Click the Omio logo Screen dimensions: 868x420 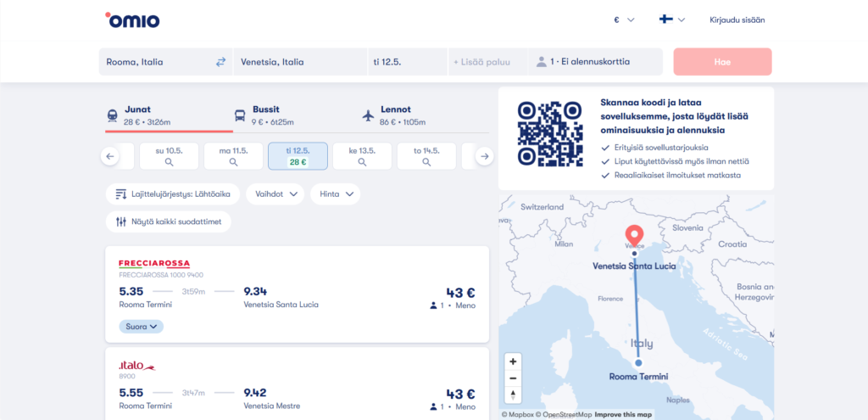pos(132,20)
